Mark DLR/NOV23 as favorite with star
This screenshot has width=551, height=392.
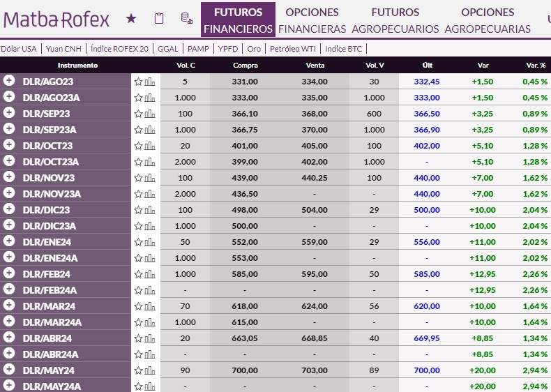click(x=138, y=178)
